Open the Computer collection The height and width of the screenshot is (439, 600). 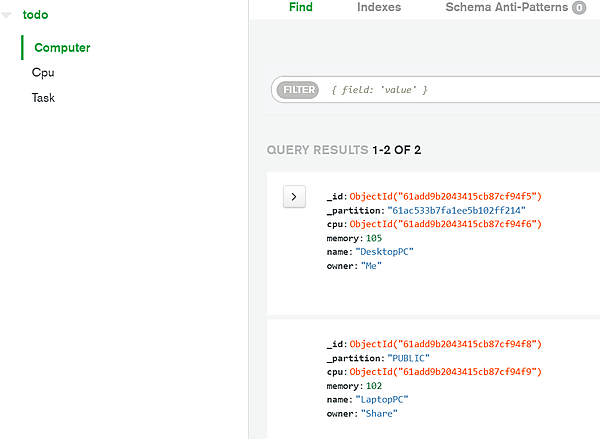62,48
